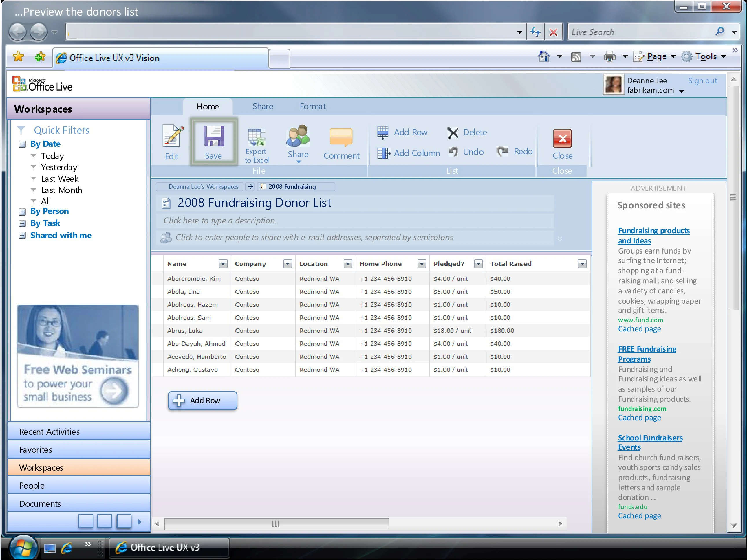Image resolution: width=747 pixels, height=560 pixels.
Task: Stop loading with the red X button
Action: click(553, 32)
